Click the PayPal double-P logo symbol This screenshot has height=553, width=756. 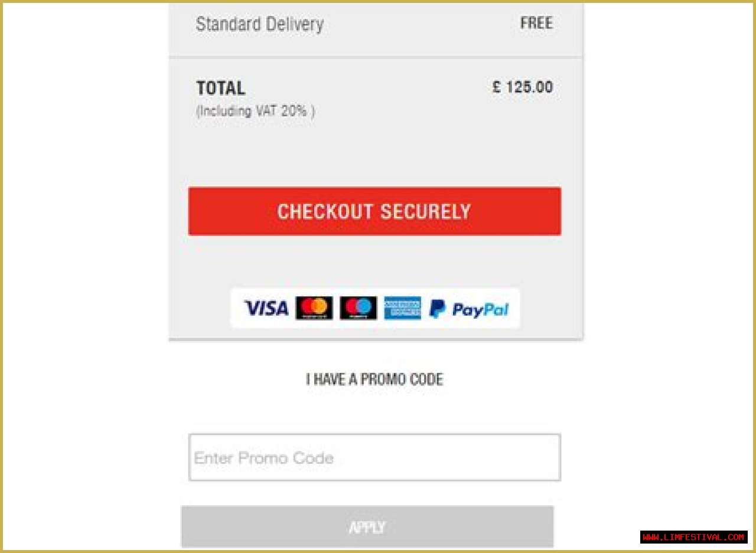[438, 309]
